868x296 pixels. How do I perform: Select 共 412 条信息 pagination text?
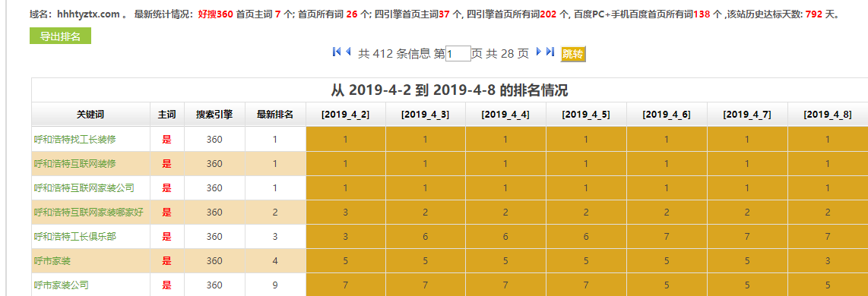tap(394, 54)
